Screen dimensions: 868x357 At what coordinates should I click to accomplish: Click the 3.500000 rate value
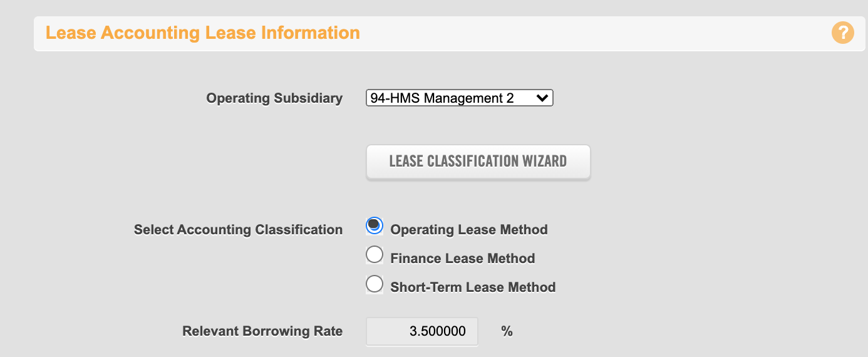pos(438,331)
